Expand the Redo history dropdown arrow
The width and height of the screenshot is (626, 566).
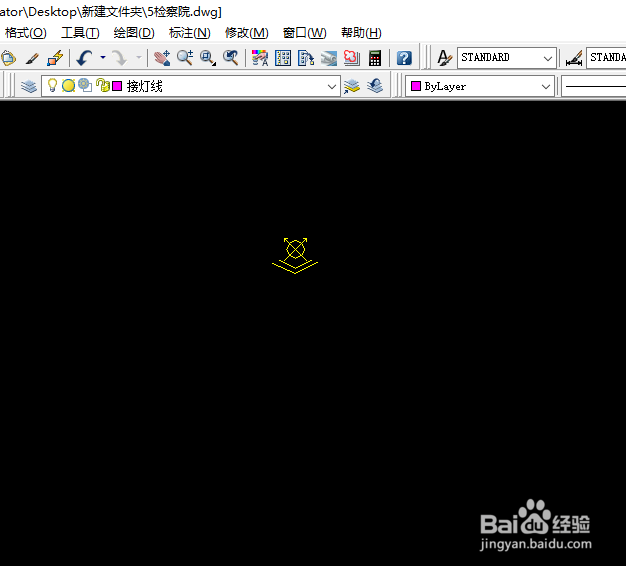pos(139,58)
